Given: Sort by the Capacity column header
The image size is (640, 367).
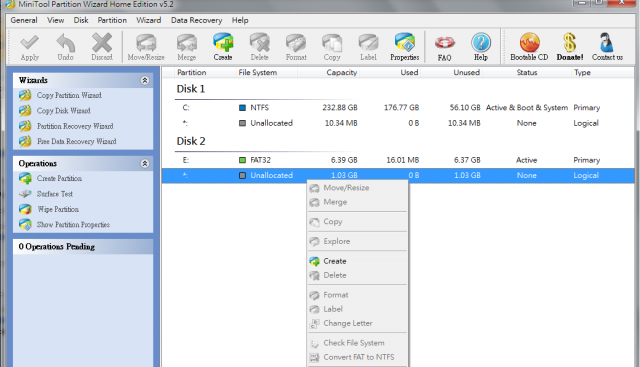Looking at the screenshot, I should pyautogui.click(x=342, y=72).
